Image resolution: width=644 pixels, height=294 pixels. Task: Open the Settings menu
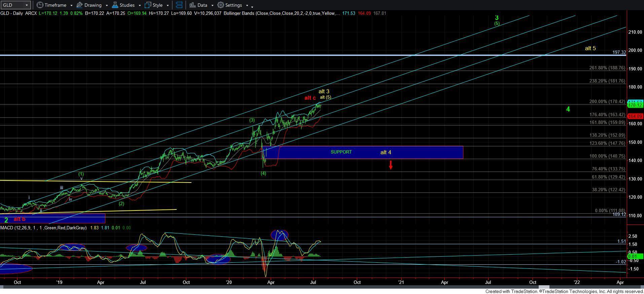coord(233,5)
